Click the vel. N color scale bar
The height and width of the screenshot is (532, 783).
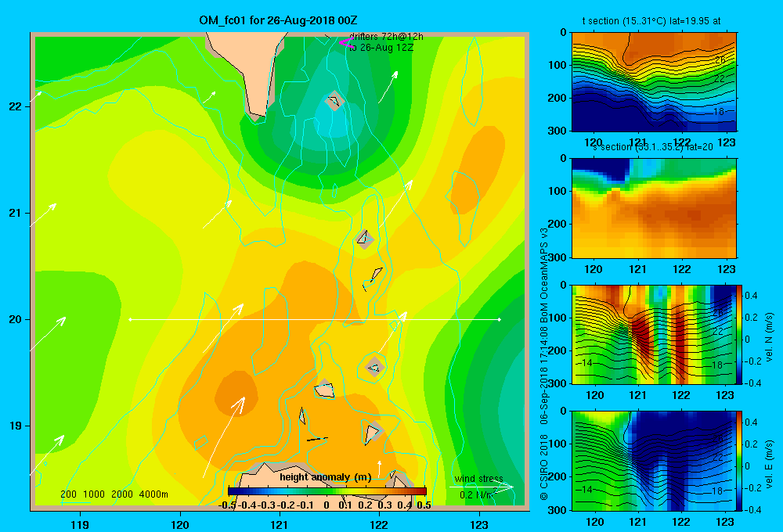pos(740,334)
